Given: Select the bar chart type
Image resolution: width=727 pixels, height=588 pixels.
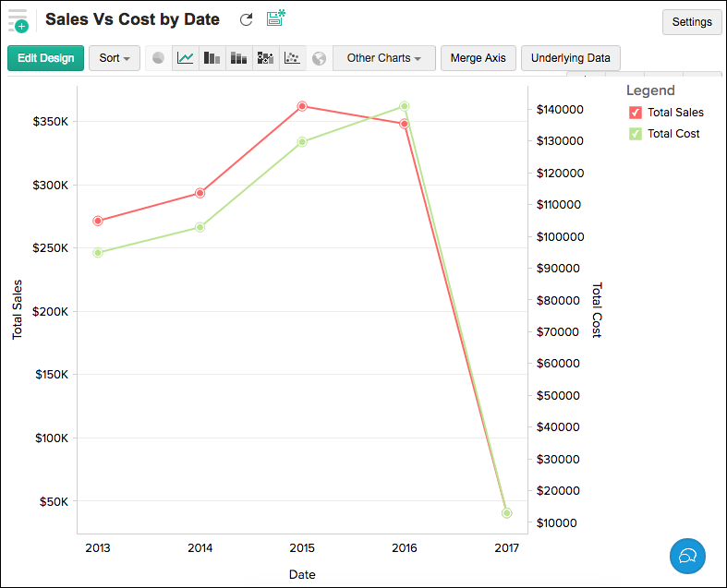Looking at the screenshot, I should coord(212,58).
